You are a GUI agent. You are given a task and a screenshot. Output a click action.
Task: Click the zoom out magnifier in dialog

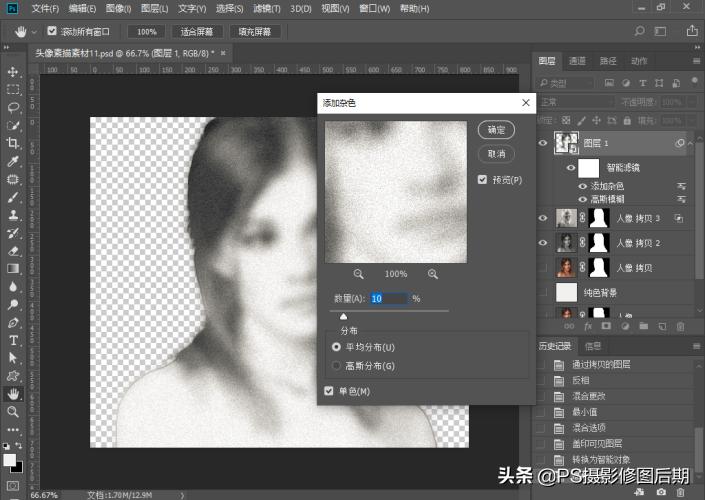point(358,274)
